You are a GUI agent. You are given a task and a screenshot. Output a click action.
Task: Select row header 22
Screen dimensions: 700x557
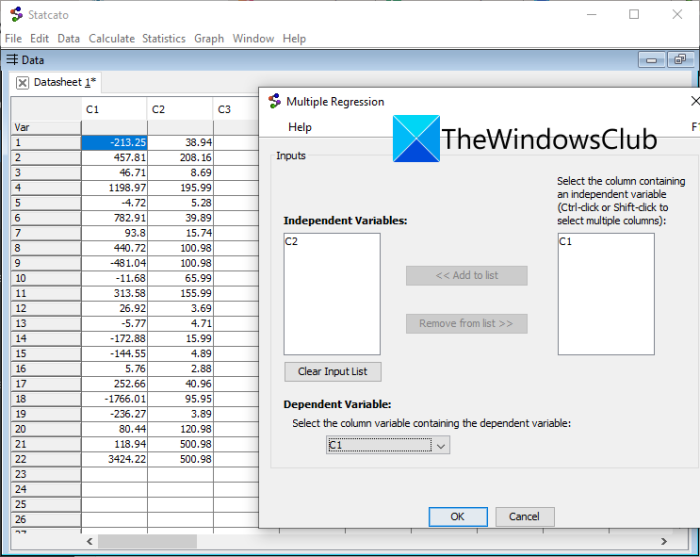click(46, 459)
